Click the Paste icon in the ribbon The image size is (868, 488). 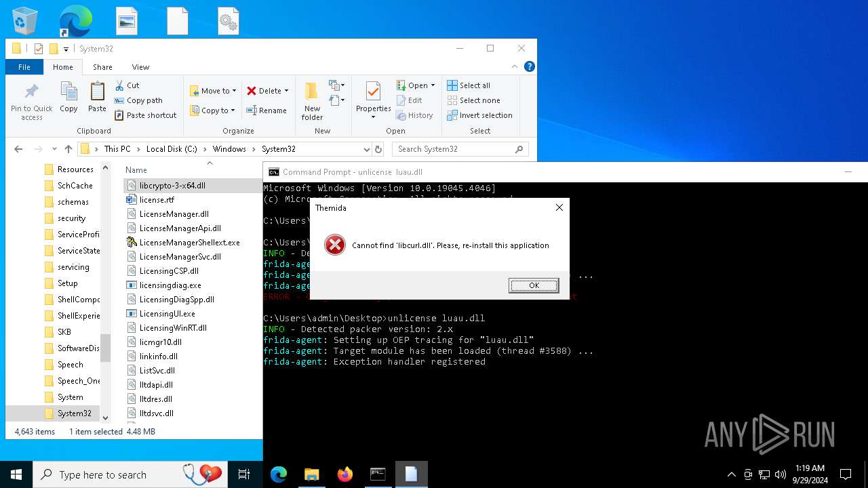pos(97,97)
